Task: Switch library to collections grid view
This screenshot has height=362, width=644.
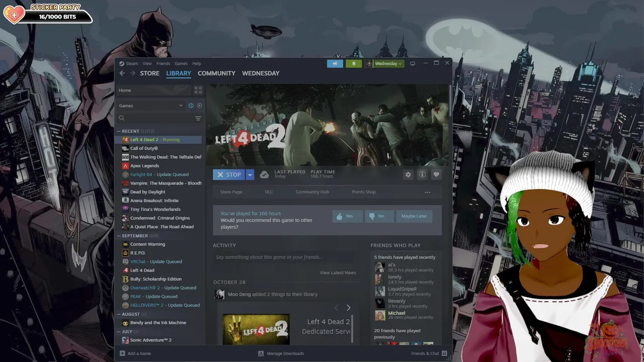Action: (x=198, y=90)
